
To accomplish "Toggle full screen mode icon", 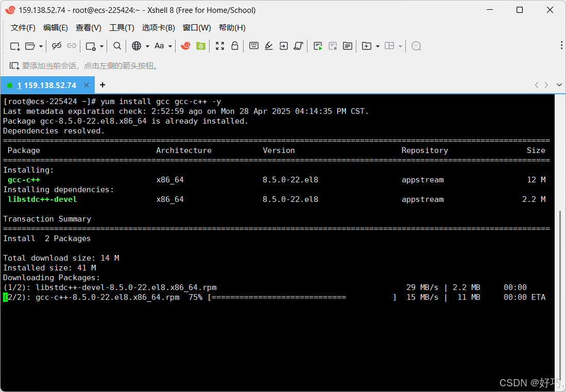I will click(x=220, y=46).
